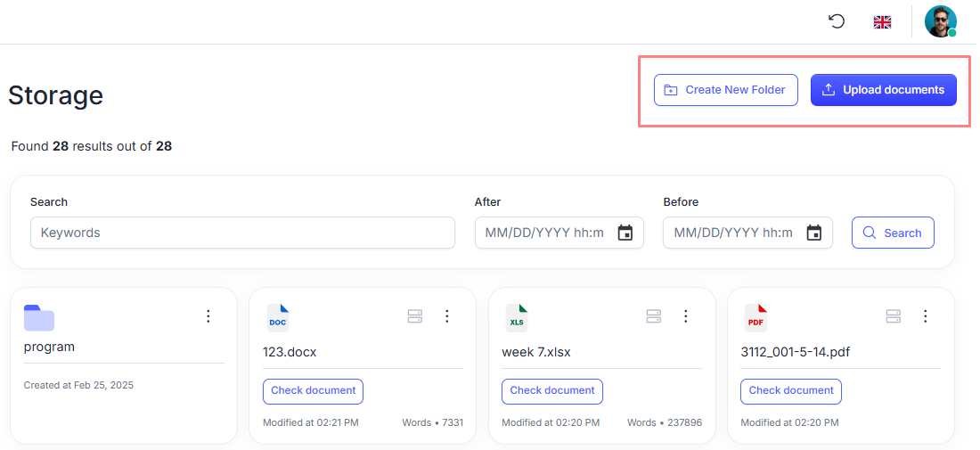Click the storage icon on 123.docx card
The height and width of the screenshot is (450, 980).
[x=414, y=316]
